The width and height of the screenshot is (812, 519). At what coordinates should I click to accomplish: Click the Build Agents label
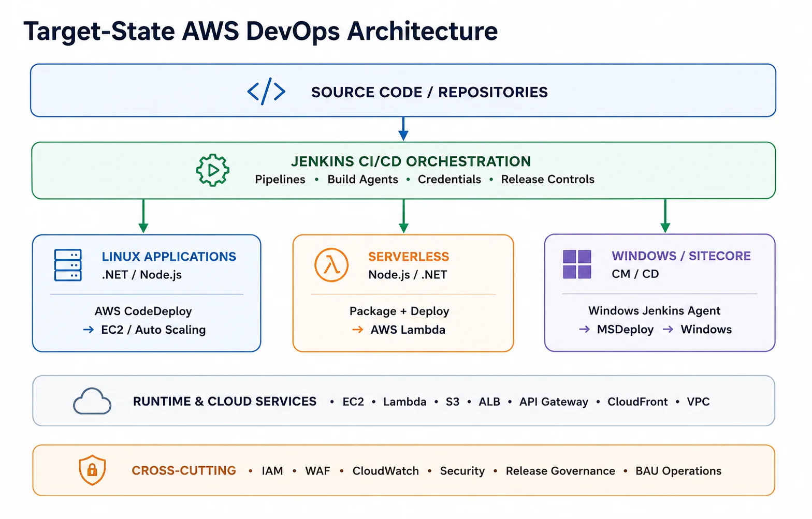(x=363, y=180)
